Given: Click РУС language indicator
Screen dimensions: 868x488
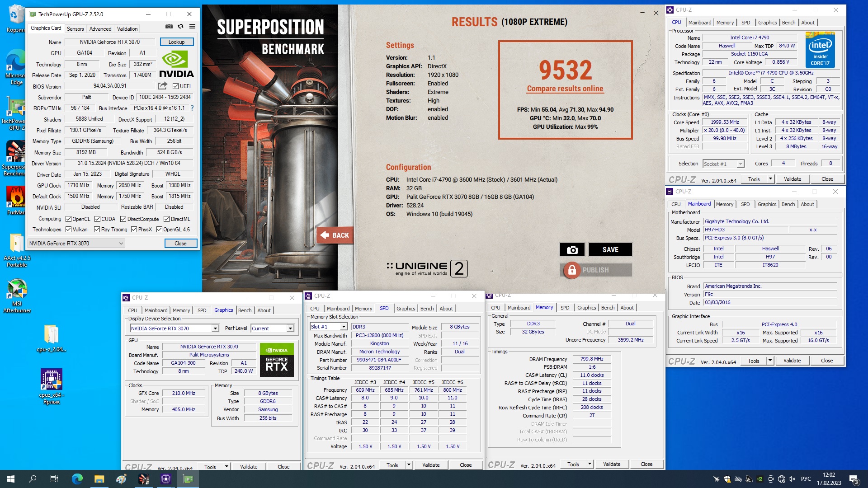Looking at the screenshot, I should pyautogui.click(x=806, y=479).
